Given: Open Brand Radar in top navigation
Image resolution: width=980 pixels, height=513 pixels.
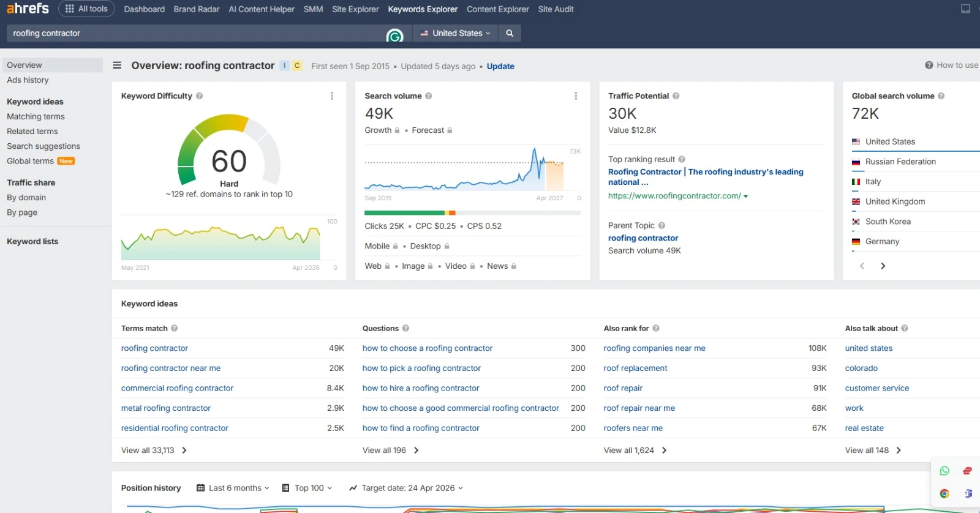Looking at the screenshot, I should (197, 9).
